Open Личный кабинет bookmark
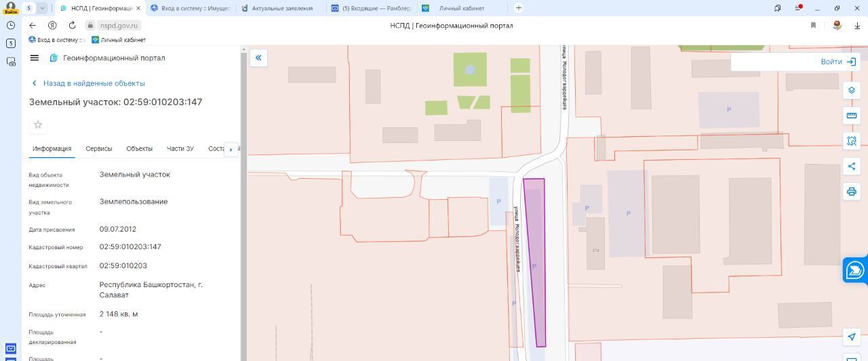The image size is (868, 361). tap(119, 40)
